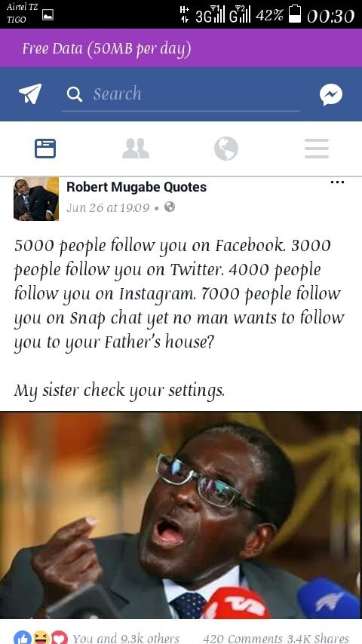The height and width of the screenshot is (644, 362).
Task: Tap the Like reaction icon
Action: click(x=21, y=637)
